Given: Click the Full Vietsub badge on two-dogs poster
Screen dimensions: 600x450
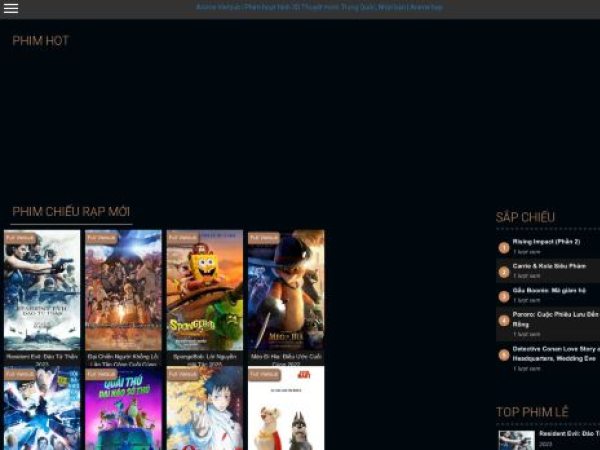Looking at the screenshot, I should (x=264, y=374).
